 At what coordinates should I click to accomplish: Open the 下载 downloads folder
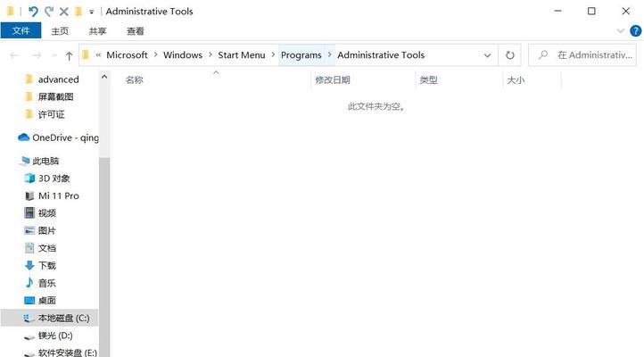pyautogui.click(x=46, y=265)
